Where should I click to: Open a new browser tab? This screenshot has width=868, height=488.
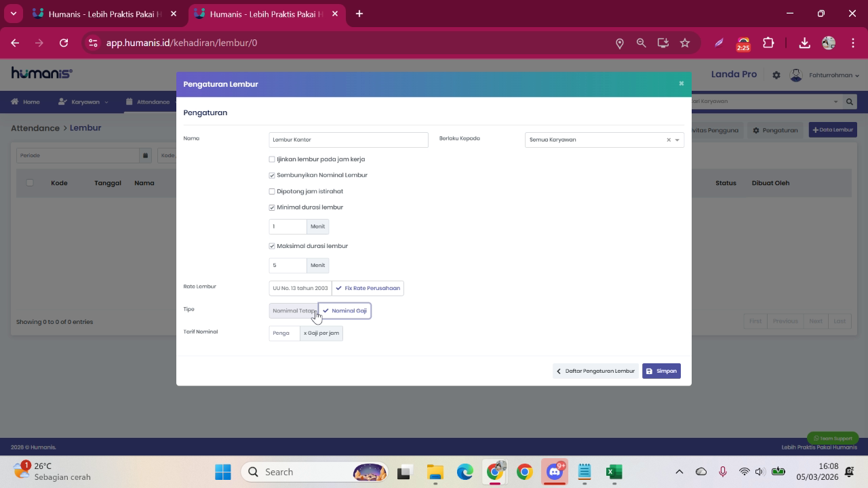pyautogui.click(x=359, y=14)
